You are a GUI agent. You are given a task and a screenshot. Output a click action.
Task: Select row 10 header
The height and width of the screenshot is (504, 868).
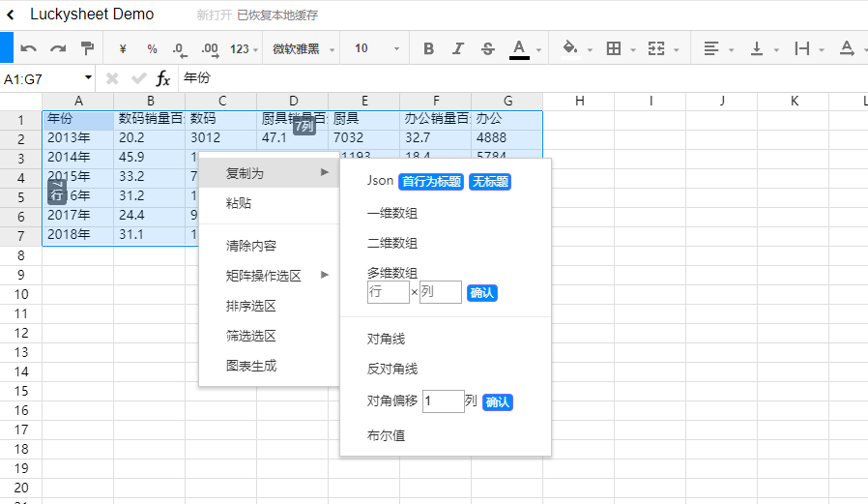[x=21, y=294]
